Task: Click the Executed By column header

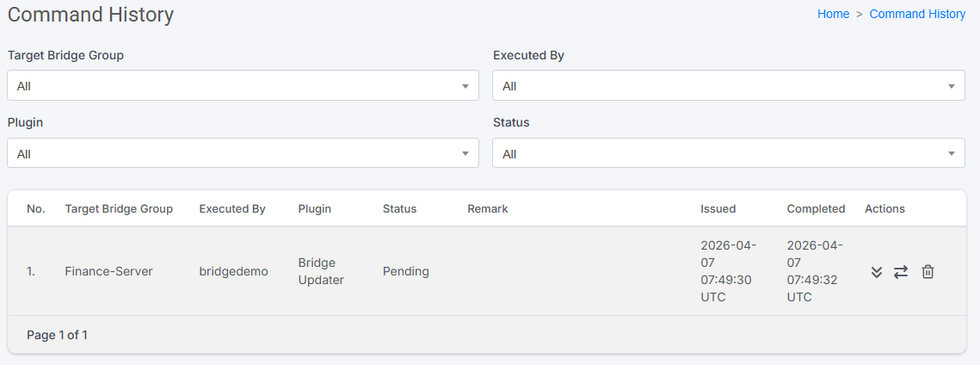Action: pyautogui.click(x=232, y=209)
